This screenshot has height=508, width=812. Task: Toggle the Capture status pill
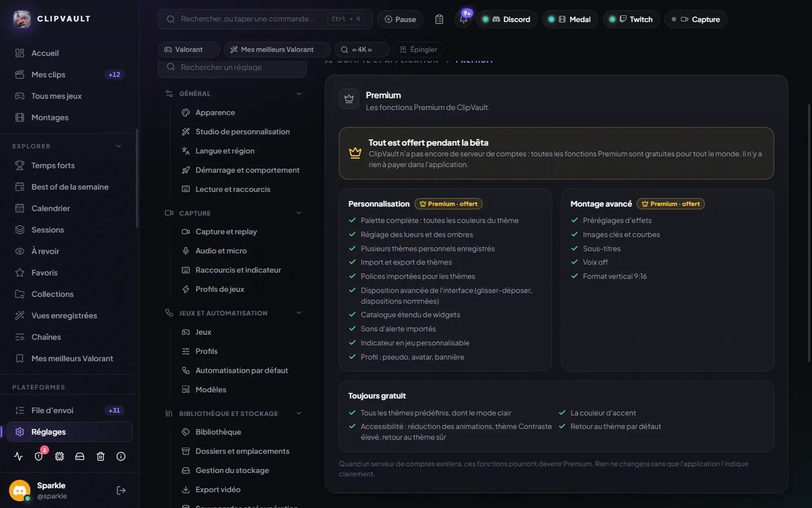[696, 19]
